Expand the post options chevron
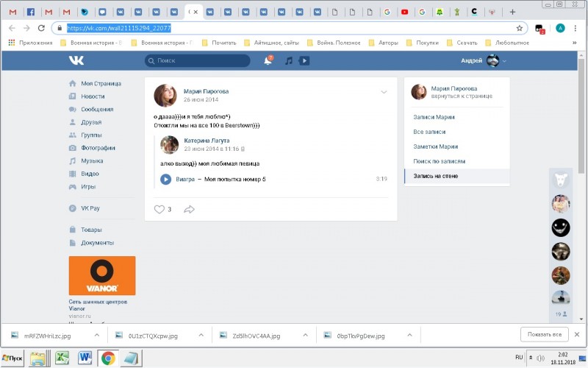 coord(384,92)
